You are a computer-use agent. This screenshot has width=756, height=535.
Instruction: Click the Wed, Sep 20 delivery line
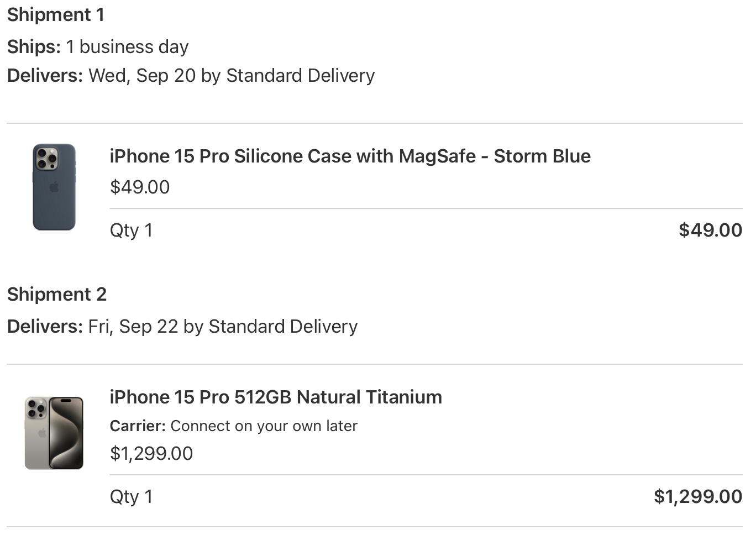coord(191,76)
